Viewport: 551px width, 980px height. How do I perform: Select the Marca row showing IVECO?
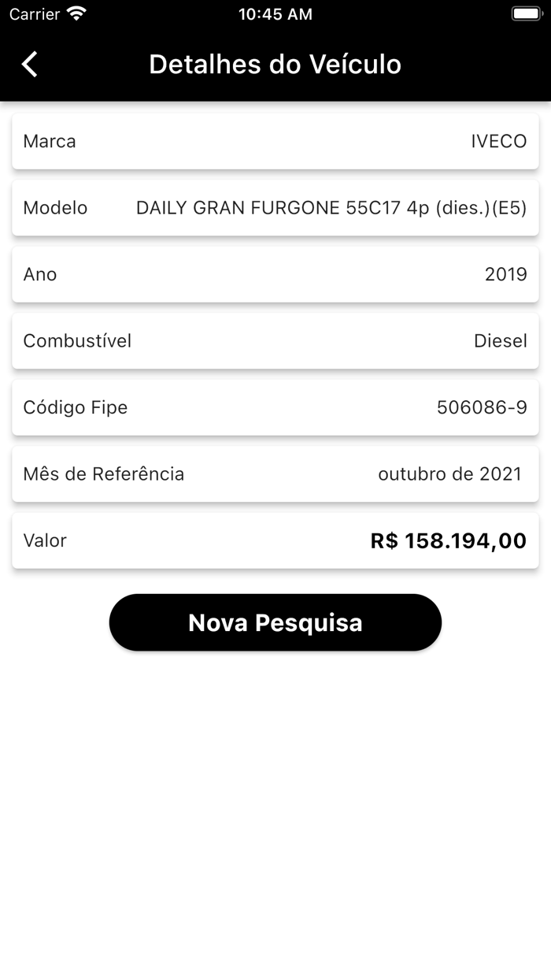(x=275, y=141)
